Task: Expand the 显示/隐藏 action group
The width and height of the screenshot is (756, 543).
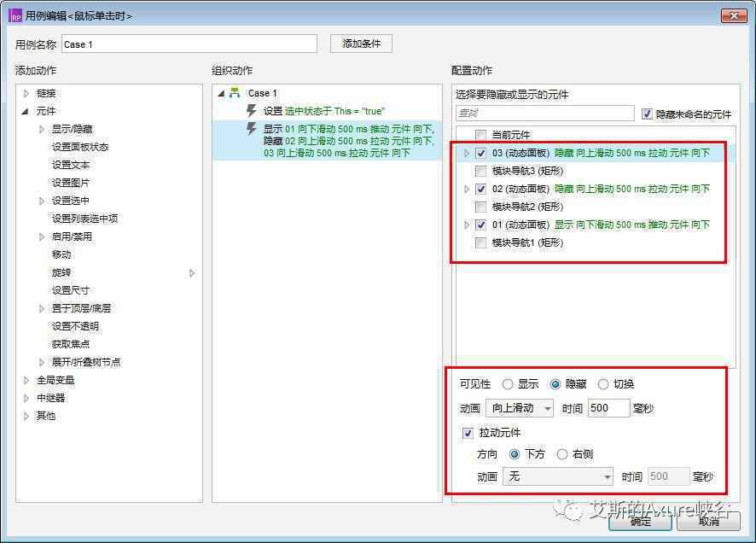Action: tap(42, 129)
